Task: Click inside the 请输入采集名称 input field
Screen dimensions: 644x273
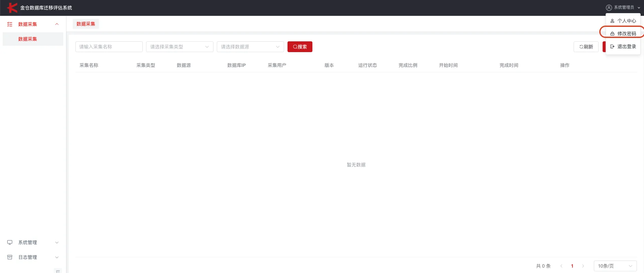Action: [x=109, y=47]
